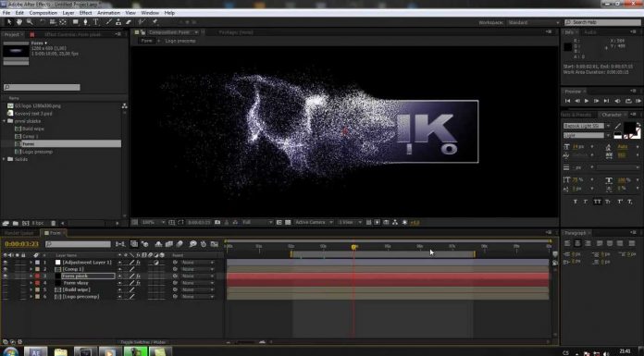Viewport: 644px width, 356px height.
Task: Select the Hand tool
Action: click(19, 22)
